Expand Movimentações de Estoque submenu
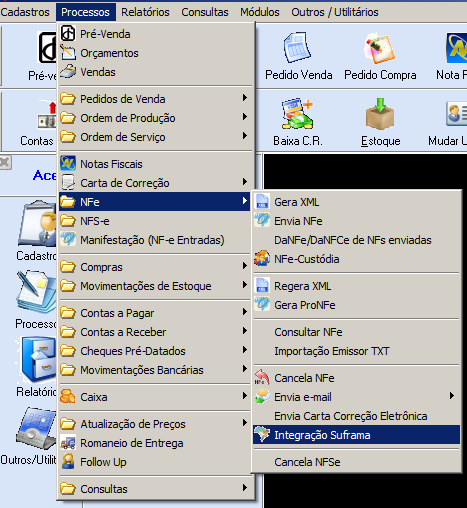467x508 pixels. [154, 286]
